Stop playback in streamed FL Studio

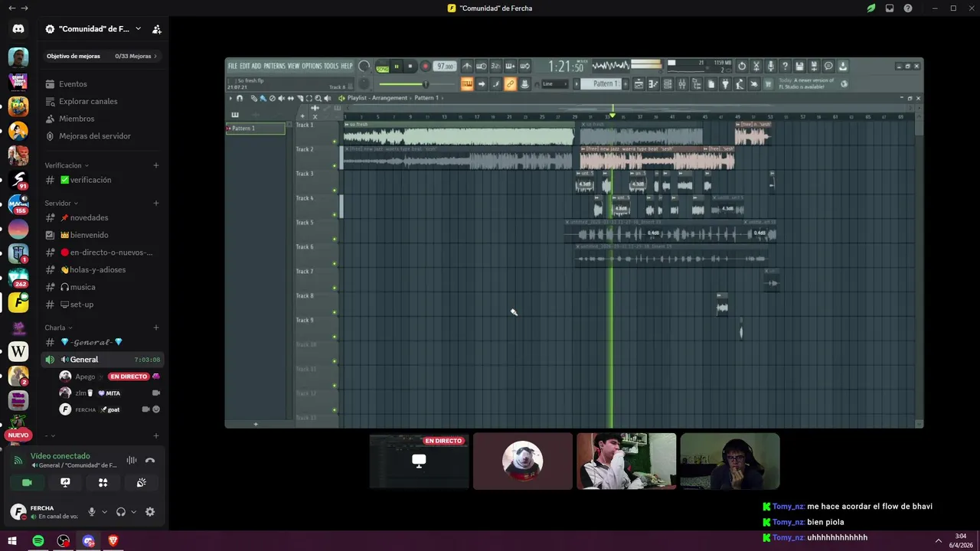point(410,67)
